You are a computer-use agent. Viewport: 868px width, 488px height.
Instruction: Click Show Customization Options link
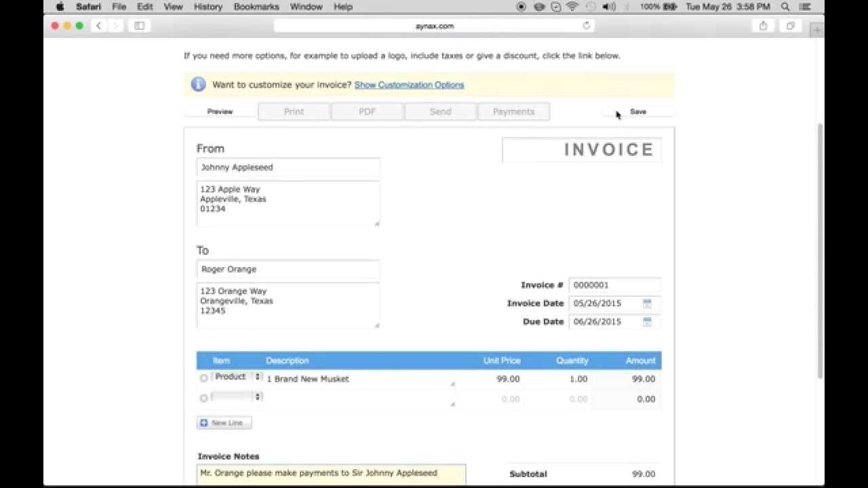409,85
